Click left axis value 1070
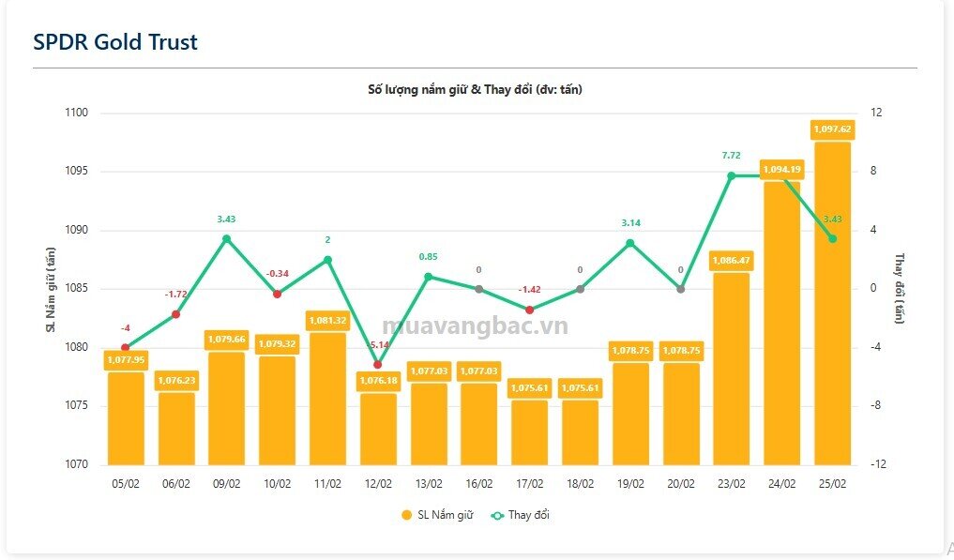 click(77, 464)
